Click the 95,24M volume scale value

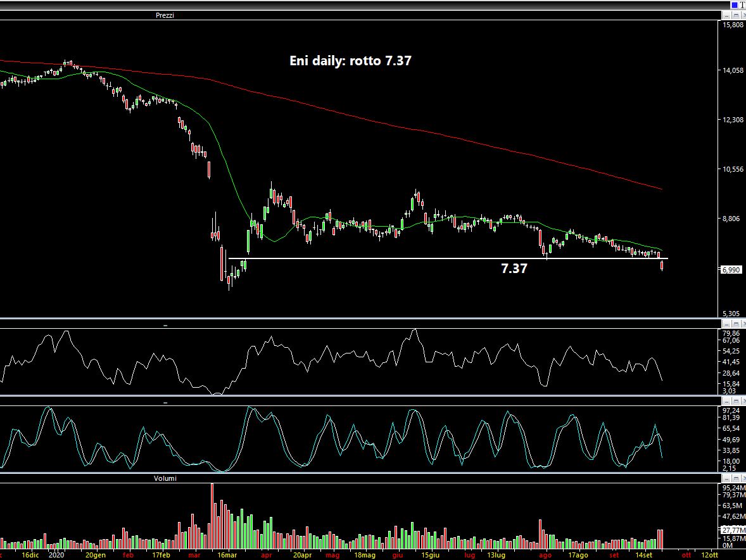pos(733,488)
